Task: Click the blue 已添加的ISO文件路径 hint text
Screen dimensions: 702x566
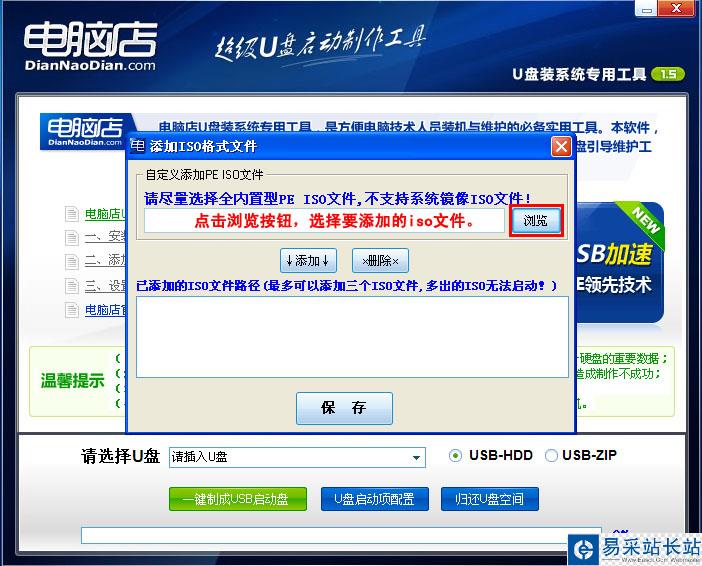Action: [x=347, y=286]
